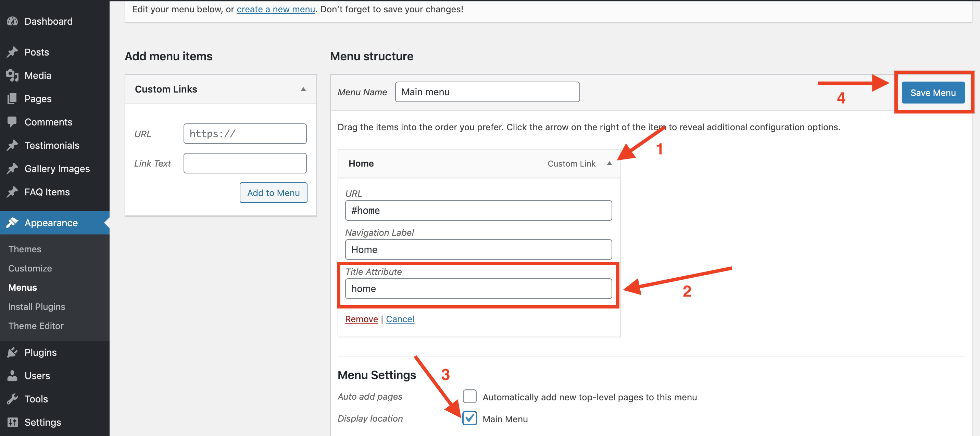Uncheck the Main Menu display location

coord(469,418)
